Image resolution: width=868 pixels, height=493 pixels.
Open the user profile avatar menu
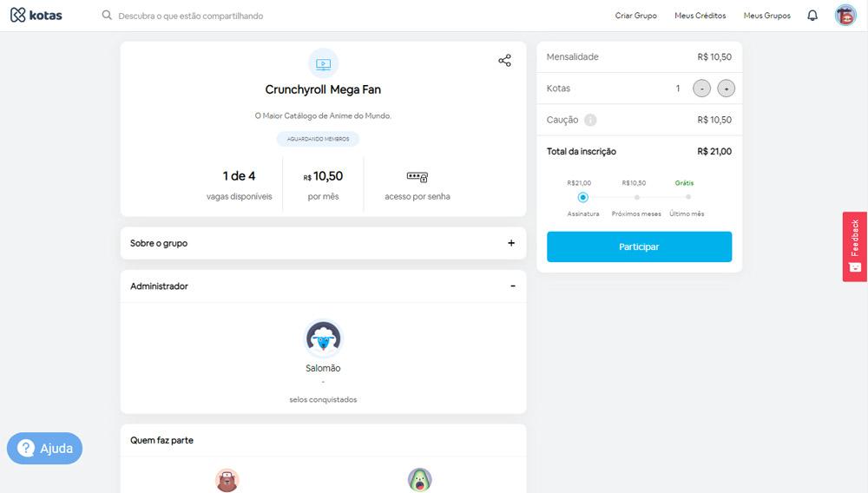[845, 16]
